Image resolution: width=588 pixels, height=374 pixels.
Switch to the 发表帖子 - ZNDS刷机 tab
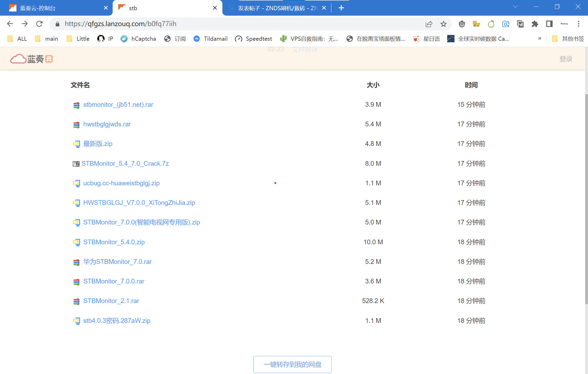click(x=276, y=8)
